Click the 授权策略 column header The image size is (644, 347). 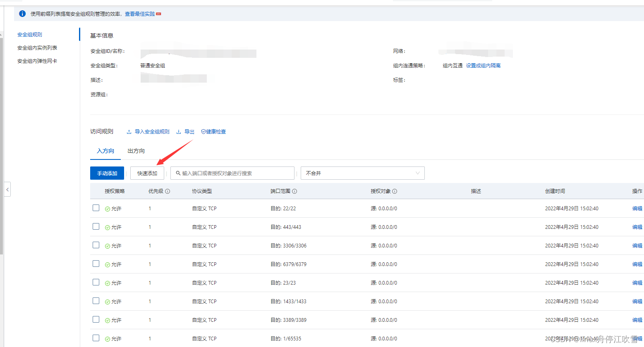point(115,191)
